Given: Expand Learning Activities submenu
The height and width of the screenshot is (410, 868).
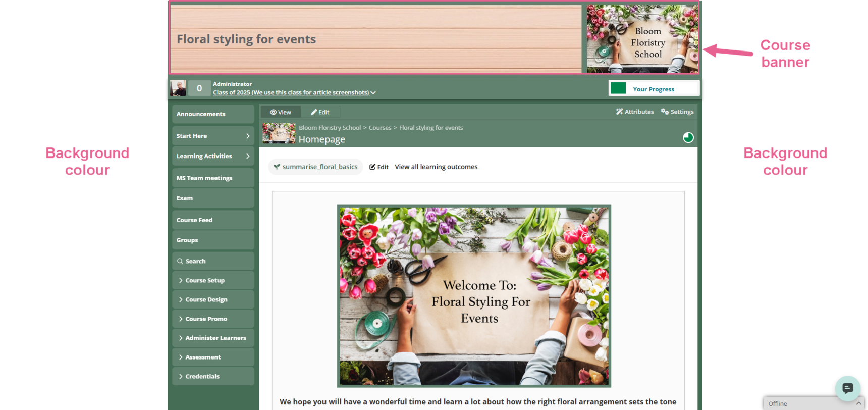Looking at the screenshot, I should (247, 156).
